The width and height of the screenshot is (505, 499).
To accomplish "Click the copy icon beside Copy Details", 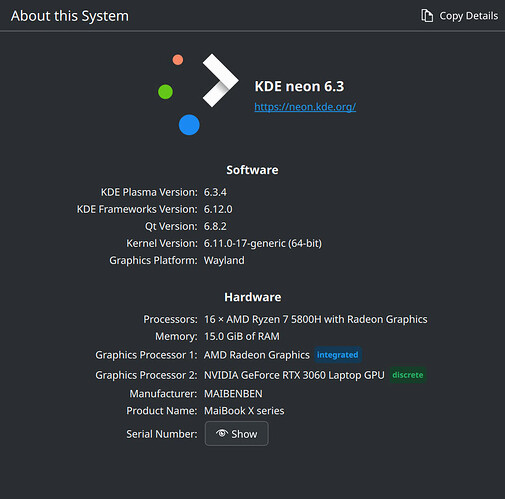I will point(427,16).
